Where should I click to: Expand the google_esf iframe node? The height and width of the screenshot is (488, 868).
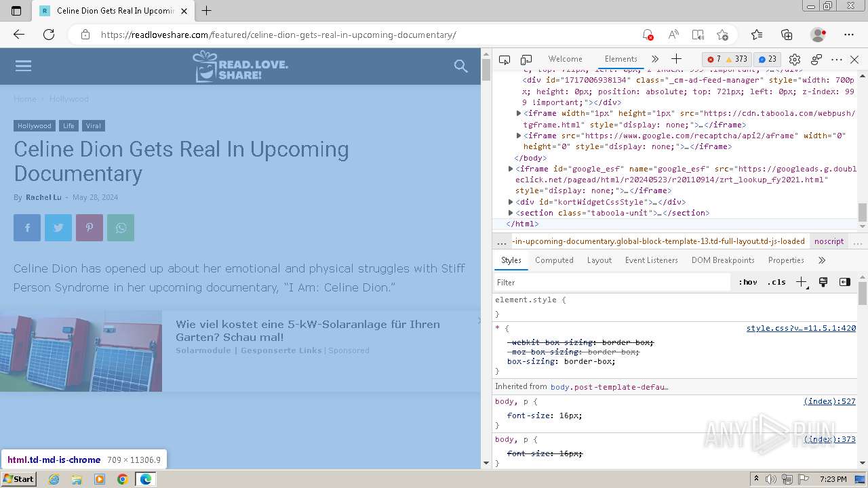pos(511,169)
